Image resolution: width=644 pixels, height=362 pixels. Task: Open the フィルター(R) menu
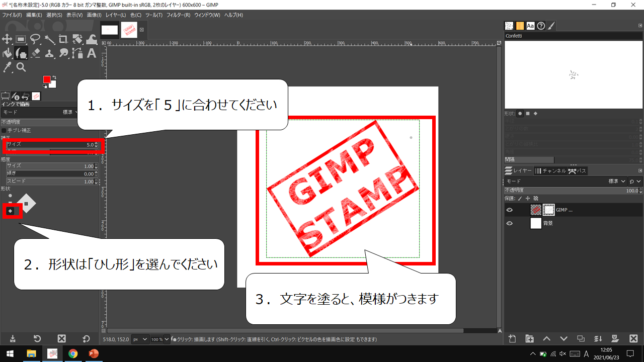178,15
